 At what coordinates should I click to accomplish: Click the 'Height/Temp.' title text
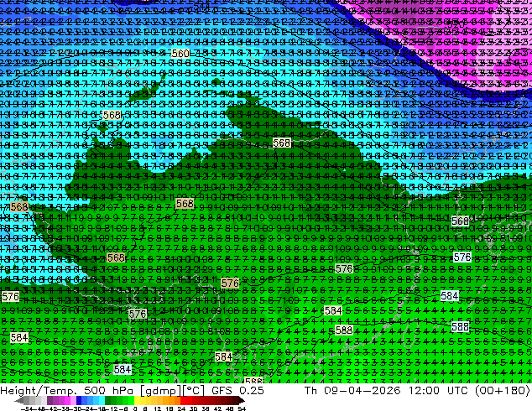[37, 391]
